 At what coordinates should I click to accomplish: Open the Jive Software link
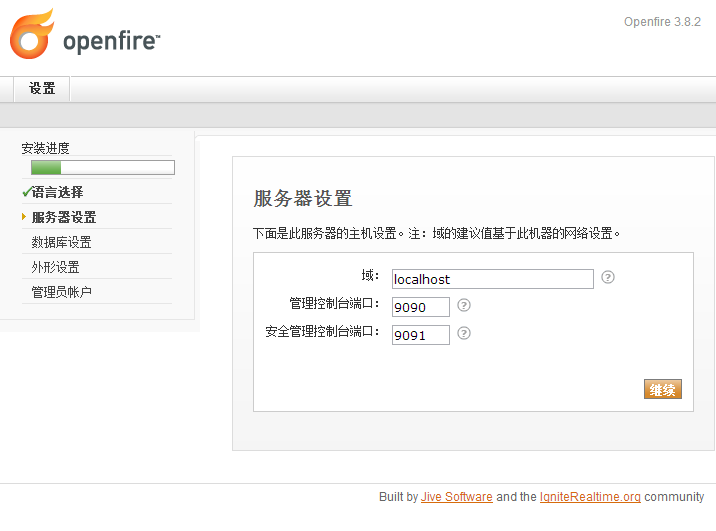(x=456, y=497)
